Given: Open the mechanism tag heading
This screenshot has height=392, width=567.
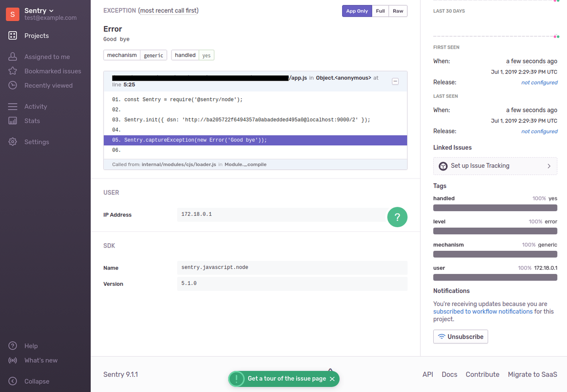Looking at the screenshot, I should 448,245.
